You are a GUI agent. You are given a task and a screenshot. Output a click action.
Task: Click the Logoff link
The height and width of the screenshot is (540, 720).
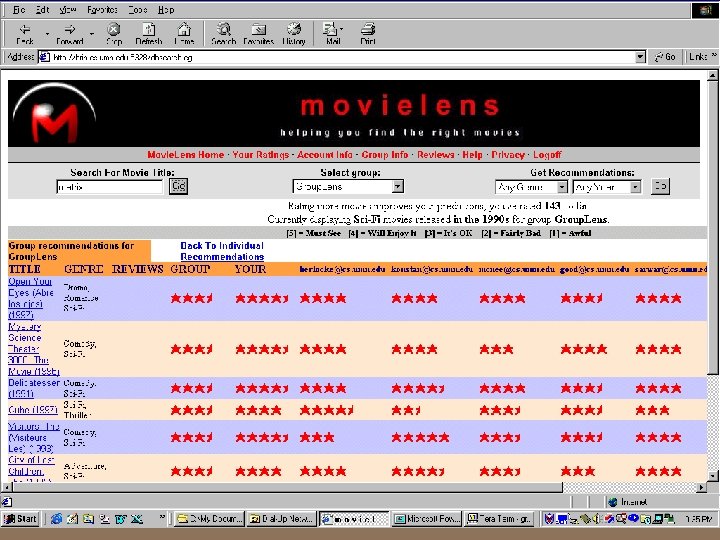pos(547,155)
